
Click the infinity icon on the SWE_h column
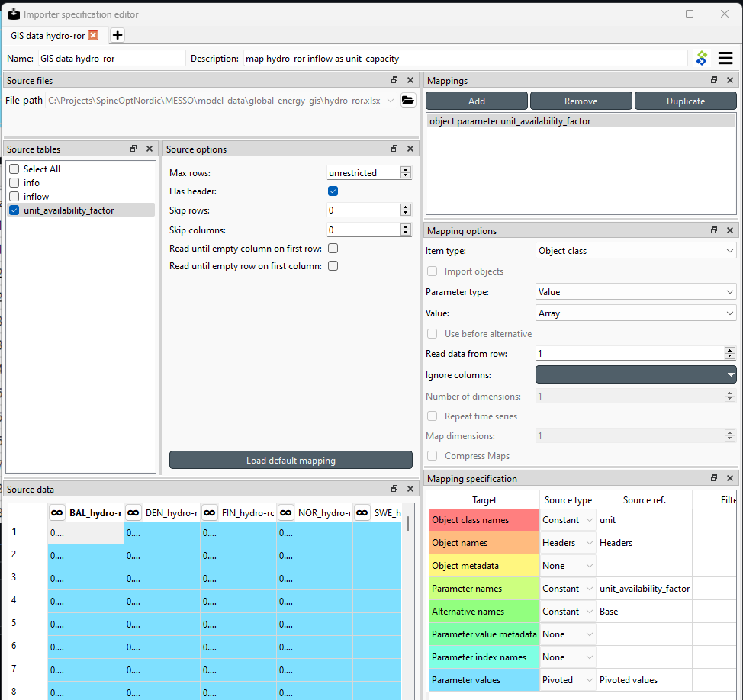tap(362, 512)
